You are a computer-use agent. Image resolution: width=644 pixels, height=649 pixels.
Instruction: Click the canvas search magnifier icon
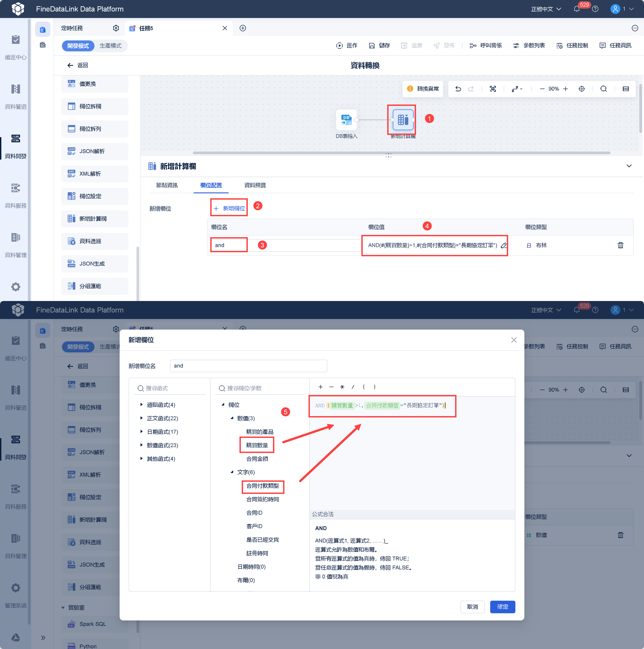click(603, 89)
